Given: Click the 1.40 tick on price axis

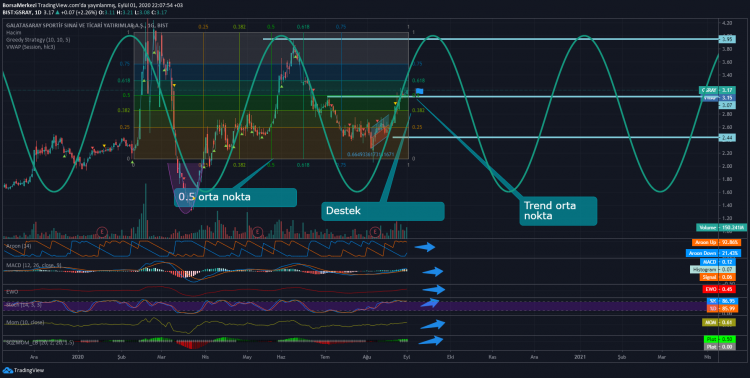Looking at the screenshot, I should 727,205.
